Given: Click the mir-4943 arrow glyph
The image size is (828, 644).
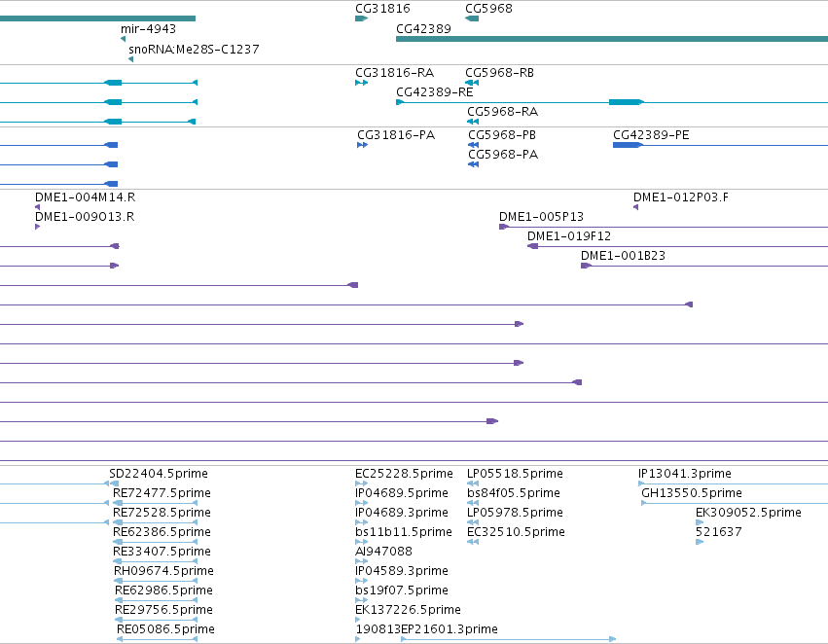Looking at the screenshot, I should pyautogui.click(x=123, y=39).
